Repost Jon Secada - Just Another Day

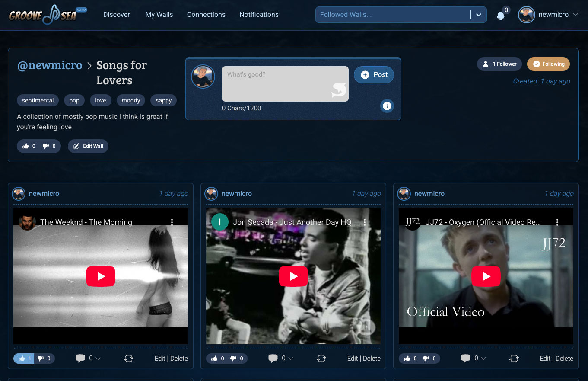coord(321,359)
